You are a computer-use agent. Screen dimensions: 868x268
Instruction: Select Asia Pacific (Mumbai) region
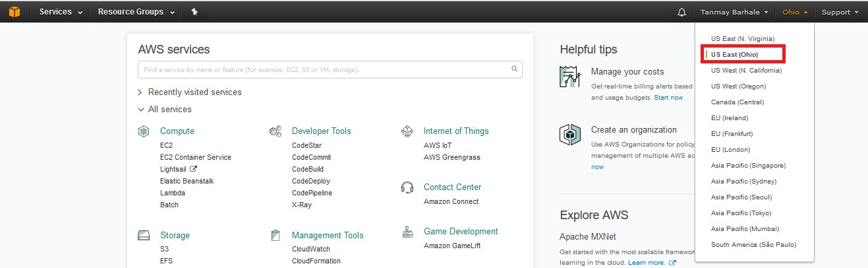(745, 228)
